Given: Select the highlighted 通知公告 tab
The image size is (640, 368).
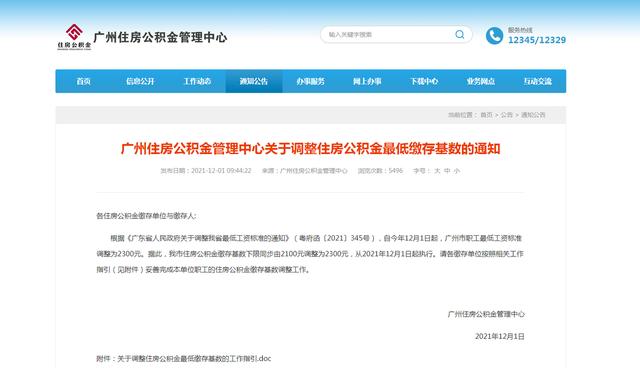Looking at the screenshot, I should (x=254, y=81).
